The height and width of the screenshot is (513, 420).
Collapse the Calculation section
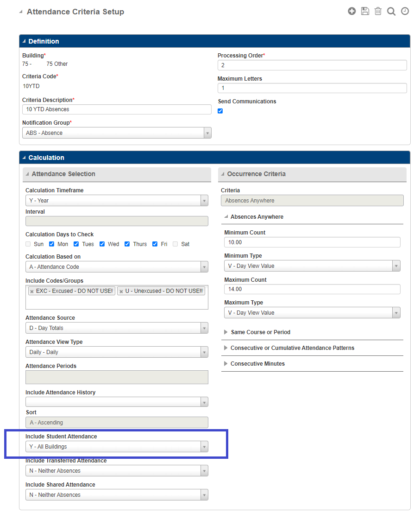click(24, 158)
